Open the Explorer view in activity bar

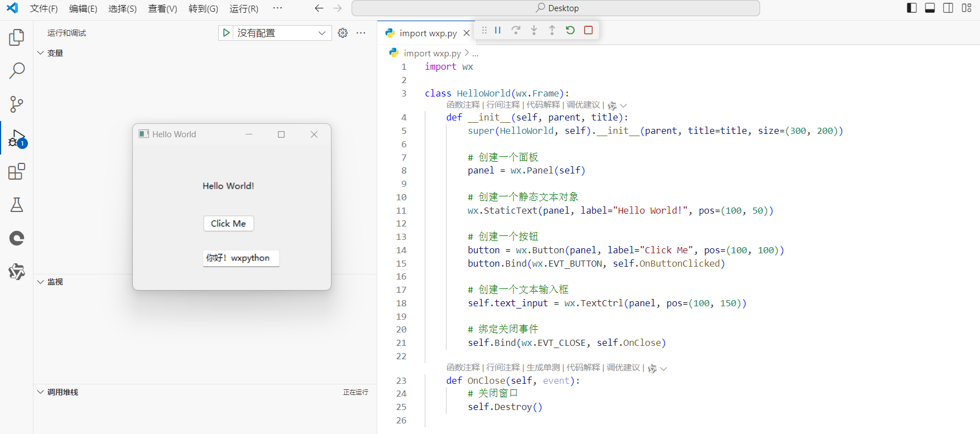click(17, 37)
